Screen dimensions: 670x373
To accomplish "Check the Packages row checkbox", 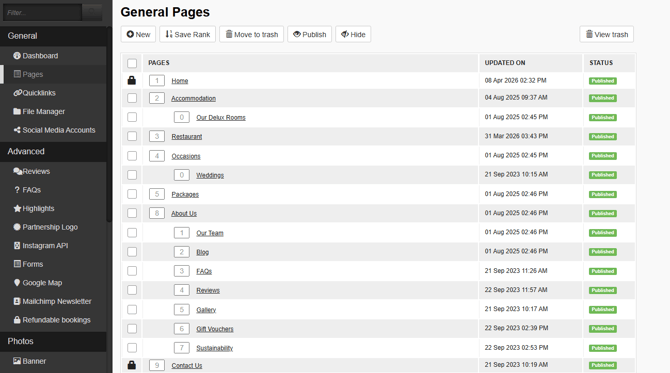I will point(132,194).
